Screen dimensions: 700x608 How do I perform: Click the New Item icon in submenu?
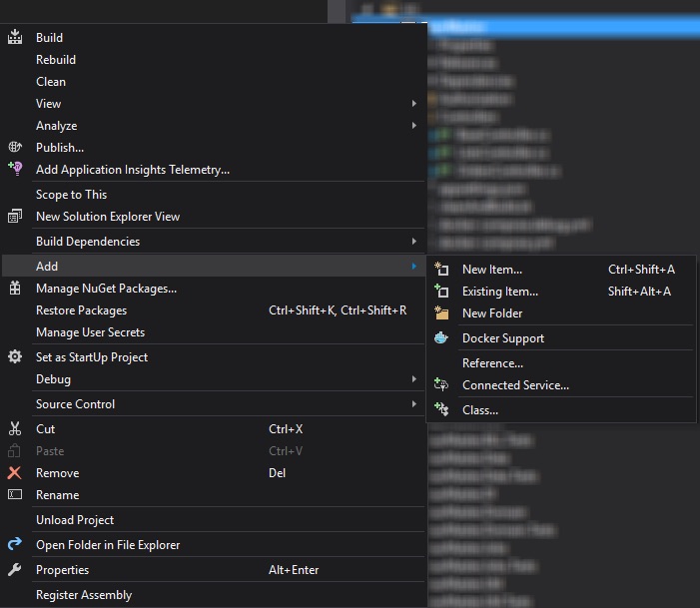click(441, 269)
